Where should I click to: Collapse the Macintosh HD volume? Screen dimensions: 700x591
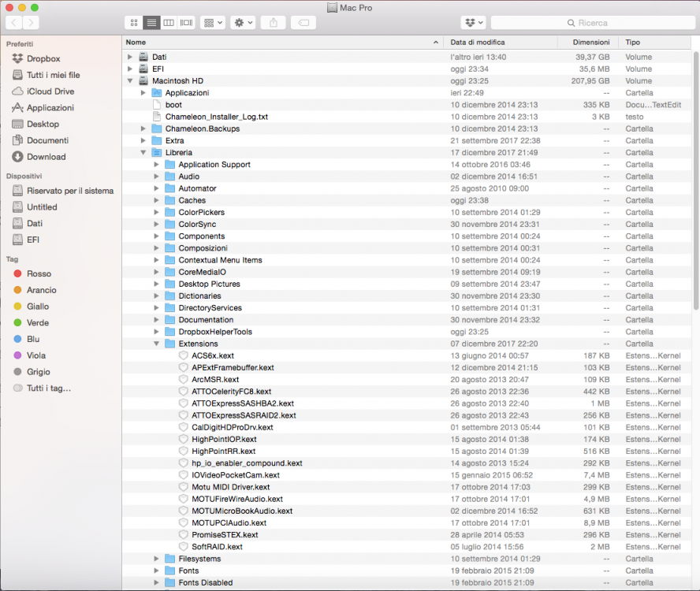(x=129, y=81)
